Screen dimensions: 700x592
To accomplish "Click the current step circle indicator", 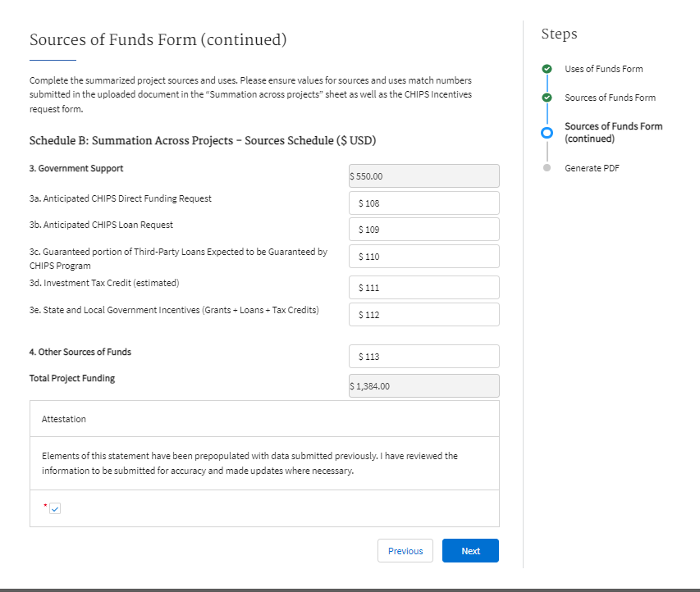I will click(547, 133).
